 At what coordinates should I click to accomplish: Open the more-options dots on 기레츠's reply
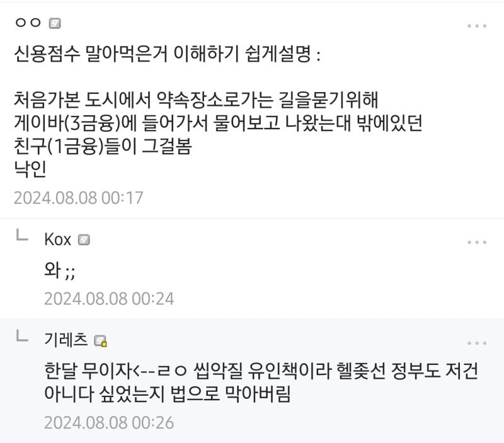pyautogui.click(x=477, y=343)
